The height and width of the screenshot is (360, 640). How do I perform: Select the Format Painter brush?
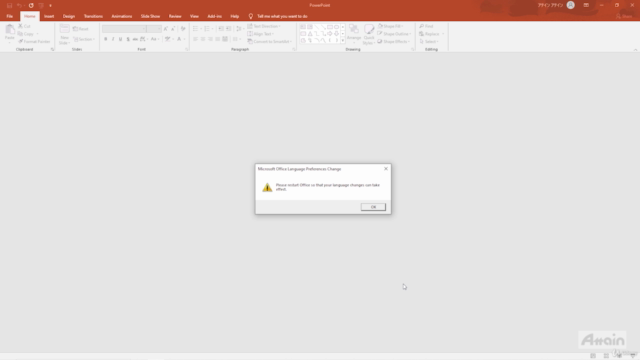coord(21,42)
